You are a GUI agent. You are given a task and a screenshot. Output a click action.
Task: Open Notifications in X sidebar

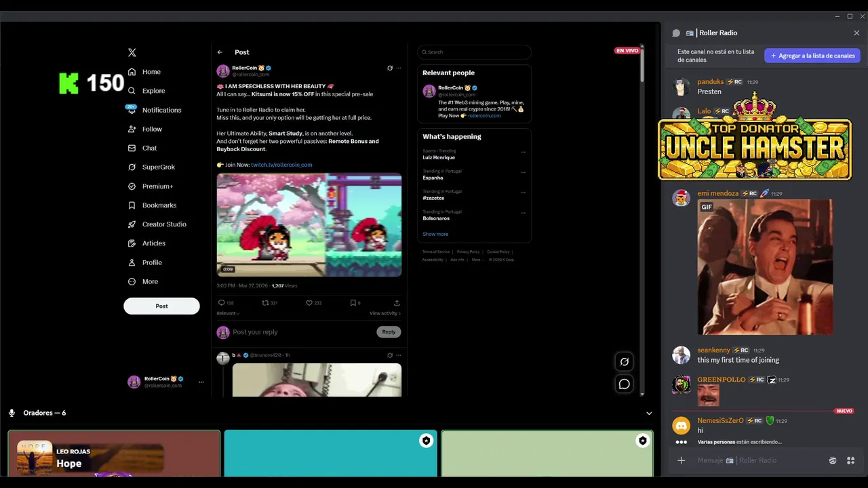[155, 110]
